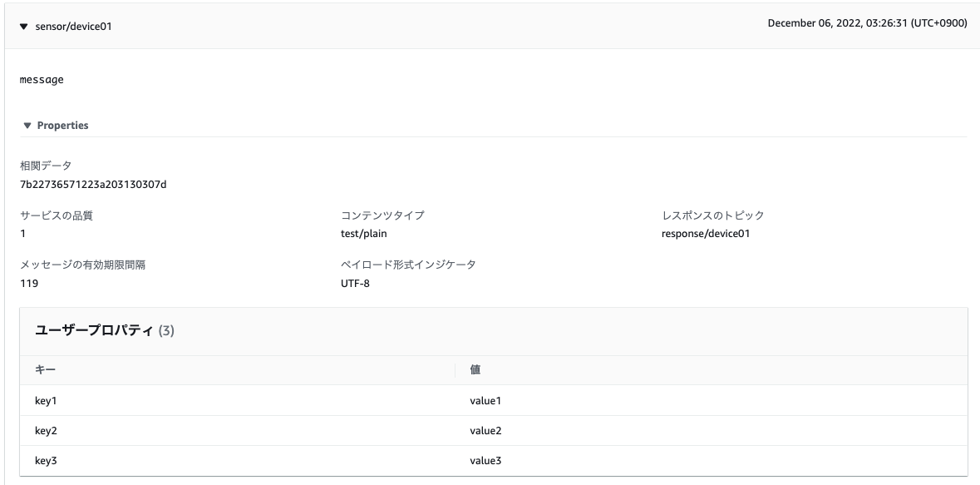
Task: Select the UTF-8 payload format indicator
Action: [x=353, y=285]
